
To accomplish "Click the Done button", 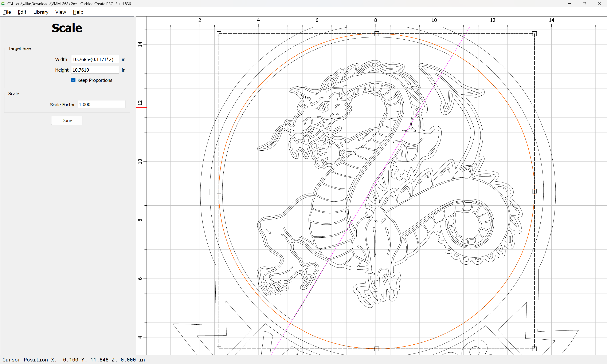I will 67,120.
